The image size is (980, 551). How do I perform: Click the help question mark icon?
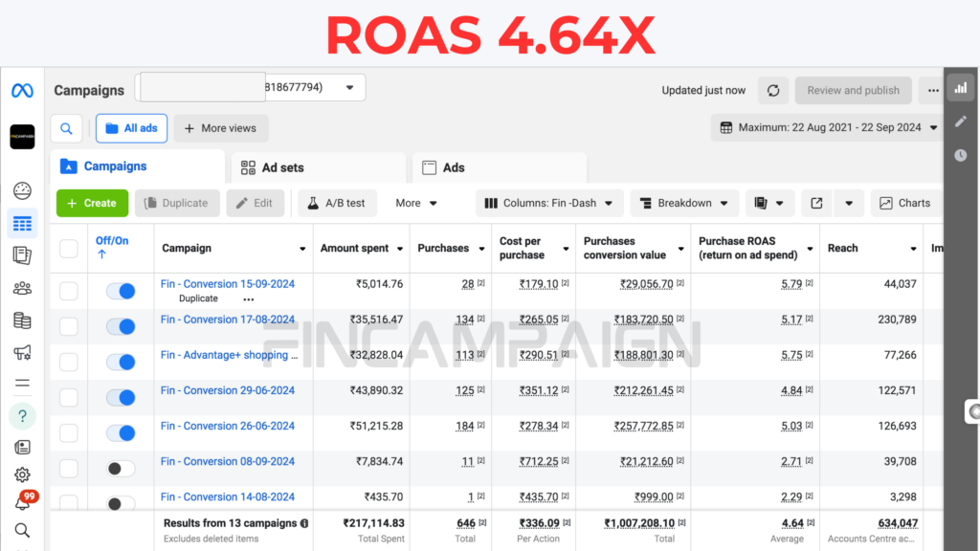click(x=22, y=416)
